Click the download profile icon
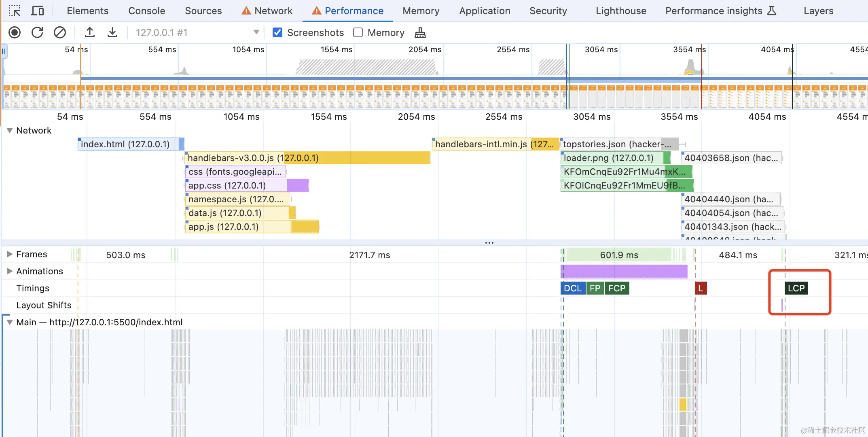 [x=112, y=32]
